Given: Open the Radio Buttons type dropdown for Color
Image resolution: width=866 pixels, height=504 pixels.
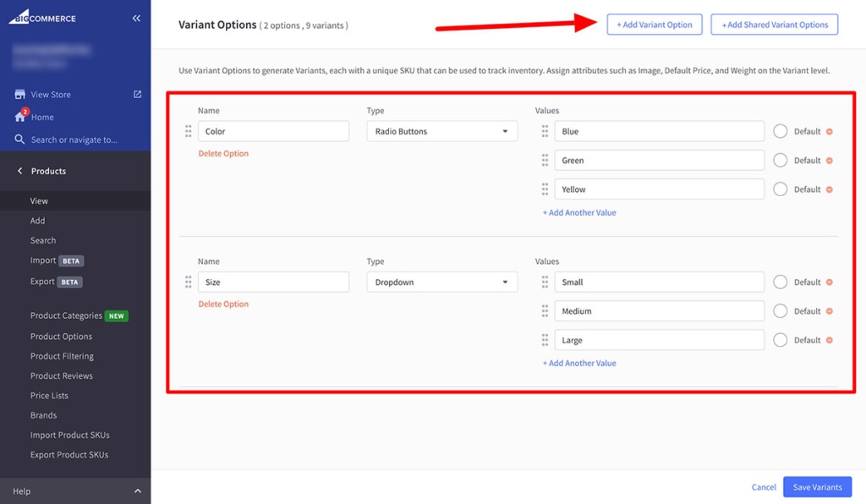Looking at the screenshot, I should 441,131.
